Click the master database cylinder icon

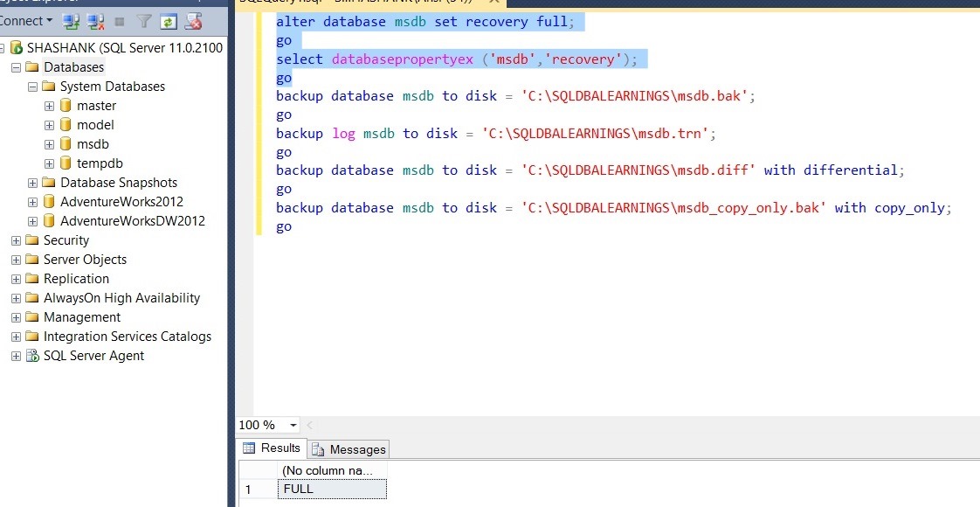click(66, 106)
